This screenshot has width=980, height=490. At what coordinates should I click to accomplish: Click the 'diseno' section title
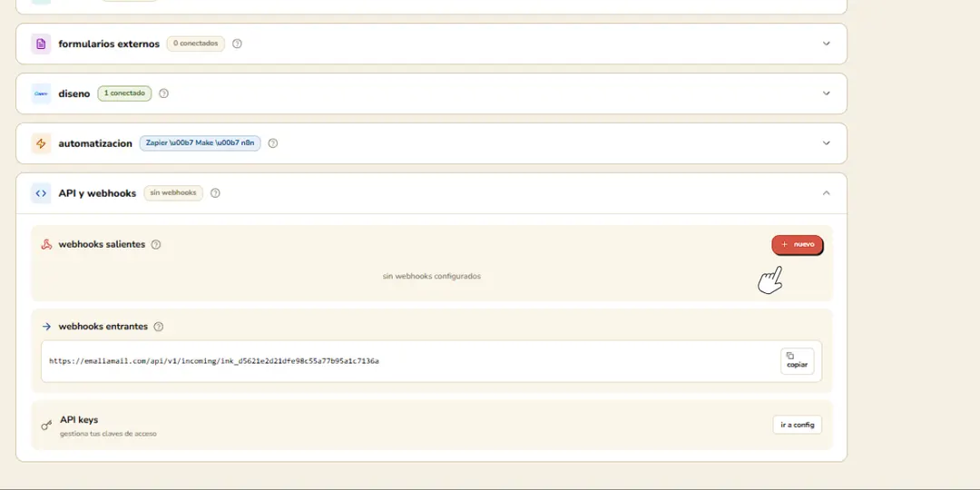click(74, 93)
